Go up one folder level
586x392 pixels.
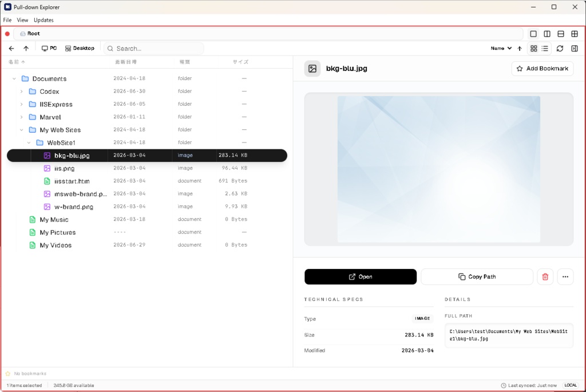pos(26,49)
